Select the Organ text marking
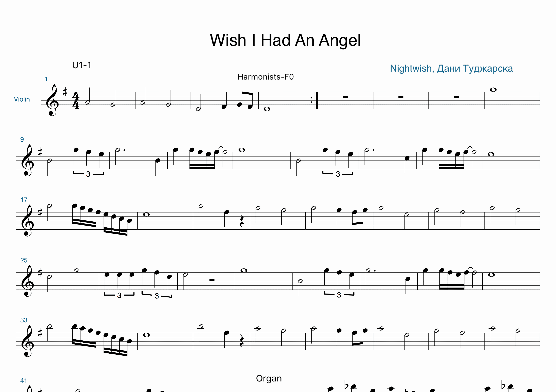This screenshot has width=556, height=392. click(269, 378)
